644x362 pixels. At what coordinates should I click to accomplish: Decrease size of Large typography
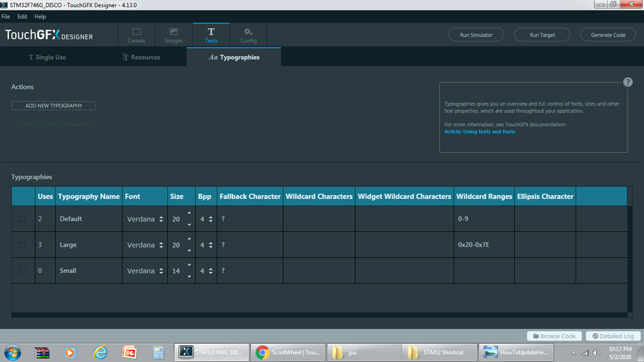point(190,251)
